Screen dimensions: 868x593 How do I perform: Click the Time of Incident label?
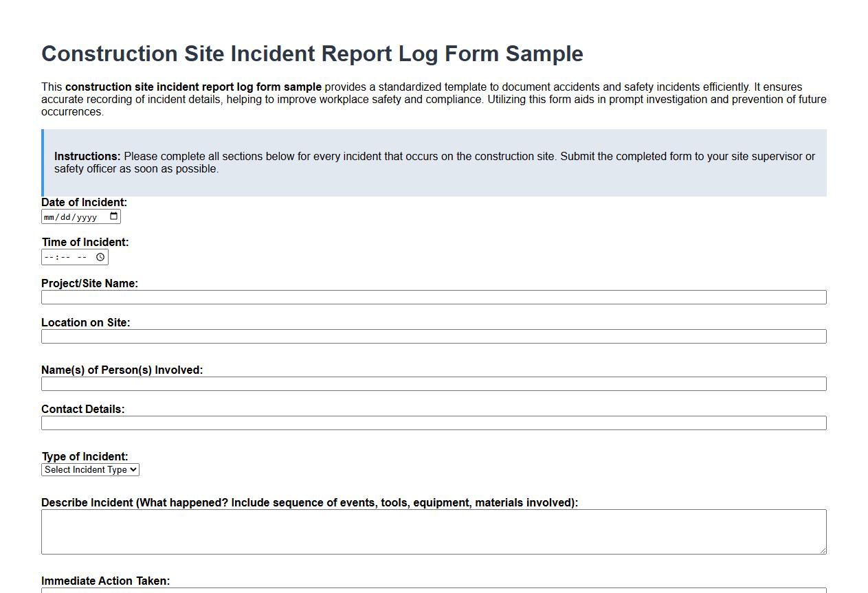point(85,242)
